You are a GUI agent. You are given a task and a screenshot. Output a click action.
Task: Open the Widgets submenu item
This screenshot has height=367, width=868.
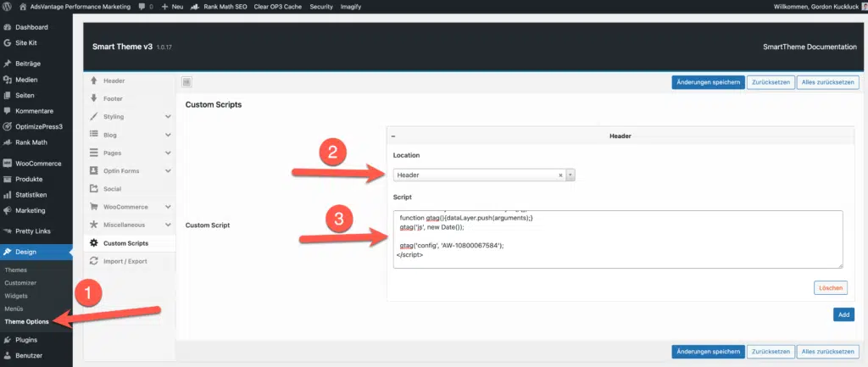(x=16, y=296)
